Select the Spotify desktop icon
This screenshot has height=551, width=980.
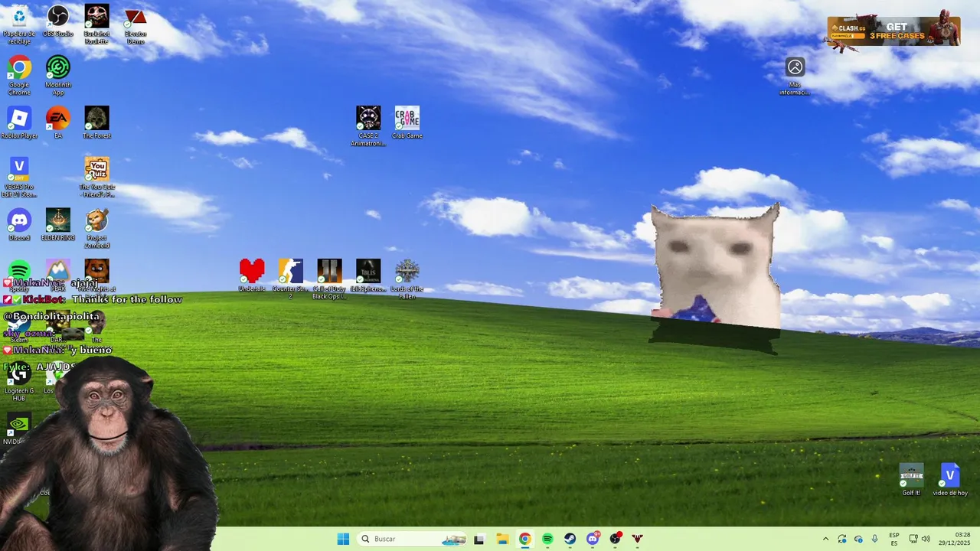pyautogui.click(x=19, y=270)
